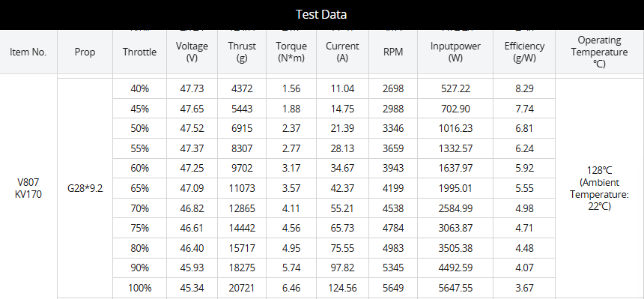
Task: Click the Inputpower (W) column header
Action: 455,52
